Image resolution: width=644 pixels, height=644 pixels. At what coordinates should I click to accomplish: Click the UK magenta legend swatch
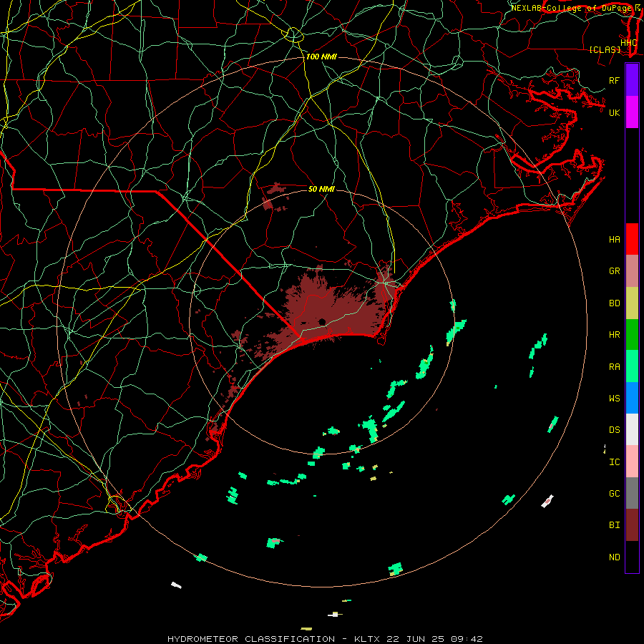tap(632, 112)
